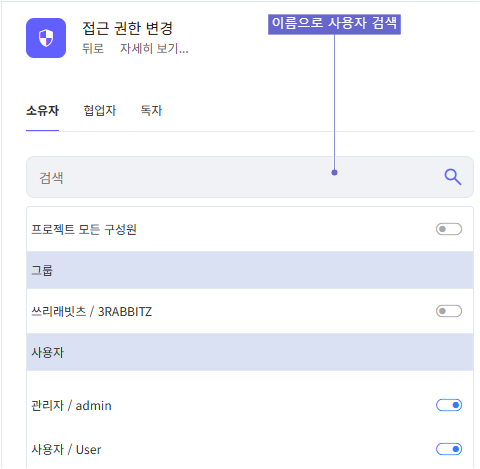The width and height of the screenshot is (480, 469).
Task: Click the 접근 권한 변경 title
Action: tap(128, 28)
